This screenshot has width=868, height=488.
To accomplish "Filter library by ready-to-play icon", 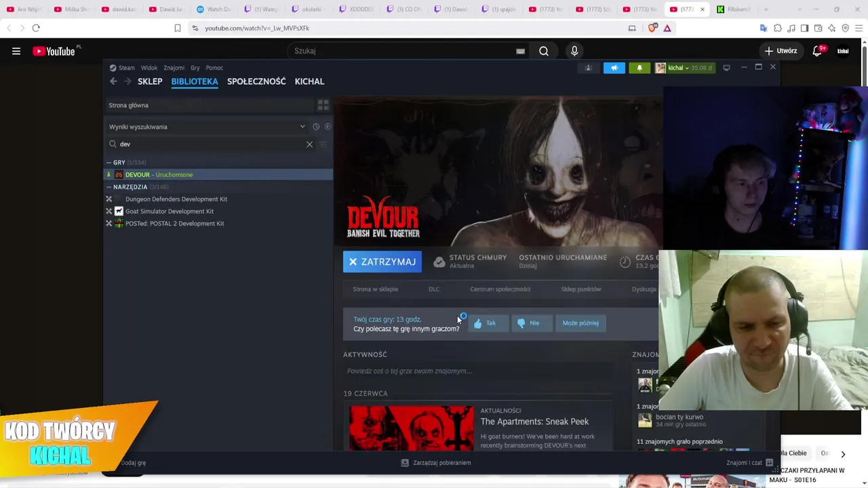I will point(328,127).
